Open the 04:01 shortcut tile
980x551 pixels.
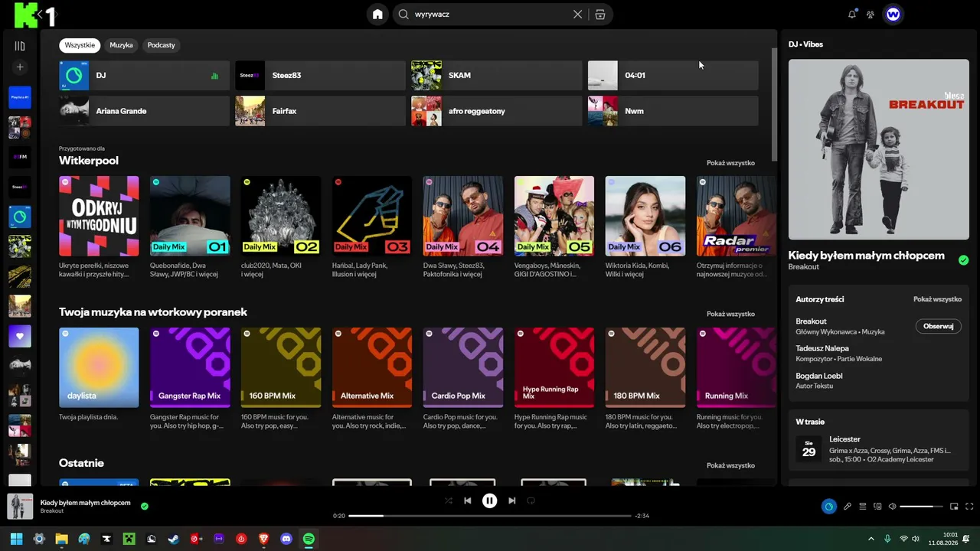point(673,76)
